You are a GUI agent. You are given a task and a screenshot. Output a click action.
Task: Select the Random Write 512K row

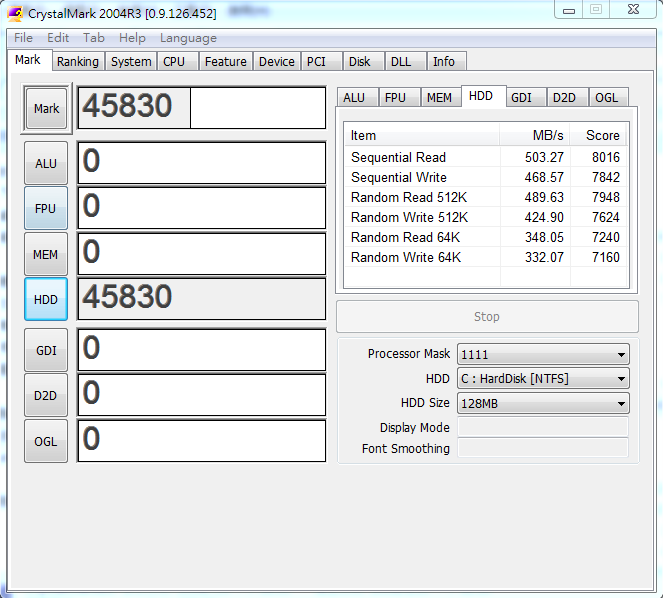(x=485, y=217)
